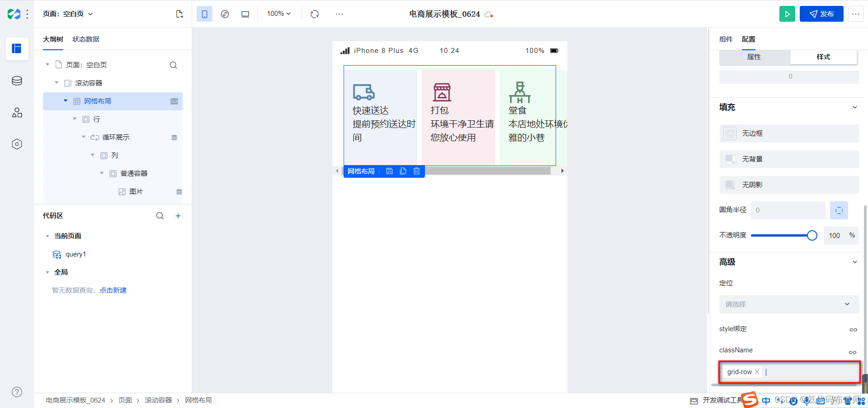Switch to the 组件 tab
The width and height of the screenshot is (868, 408).
[x=726, y=39]
